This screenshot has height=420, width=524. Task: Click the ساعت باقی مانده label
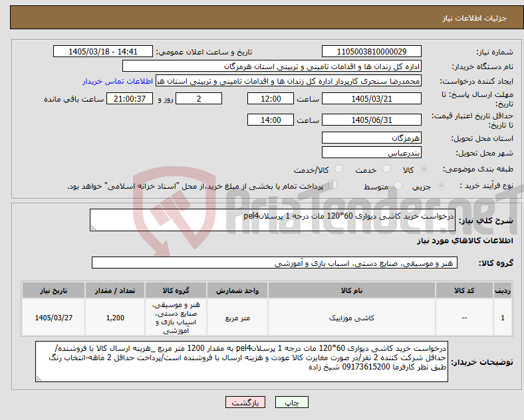tap(74, 99)
